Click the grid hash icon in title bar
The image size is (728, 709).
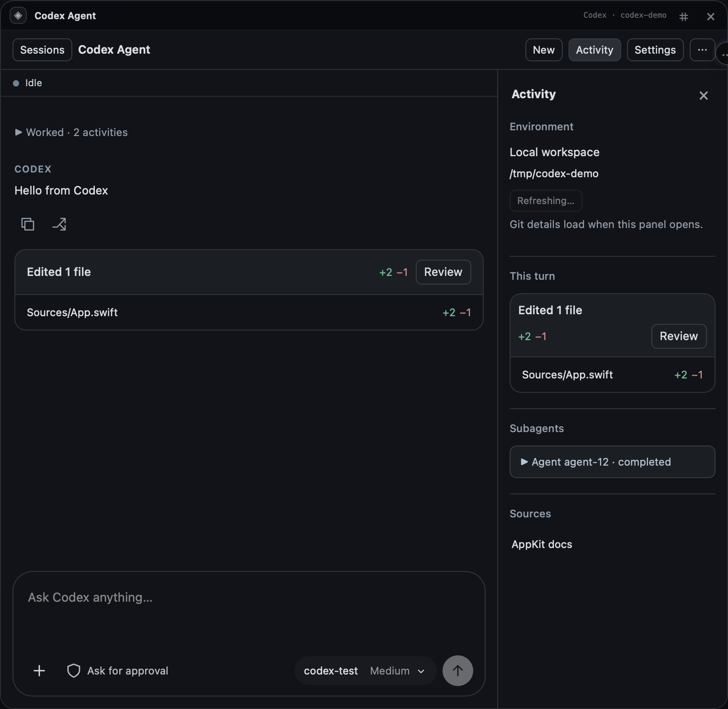(684, 17)
